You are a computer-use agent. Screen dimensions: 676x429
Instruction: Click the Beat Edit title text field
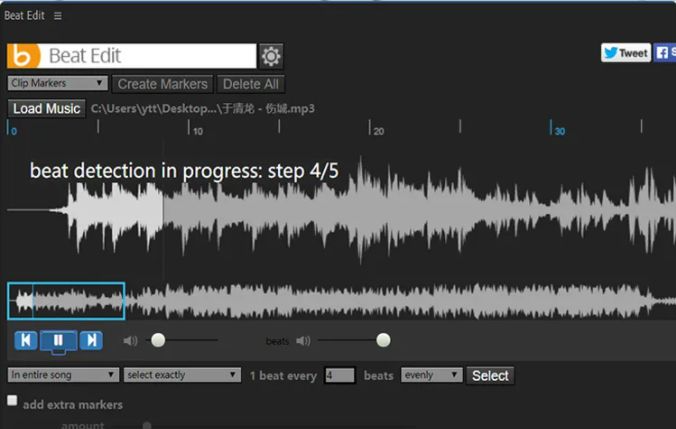coord(149,56)
